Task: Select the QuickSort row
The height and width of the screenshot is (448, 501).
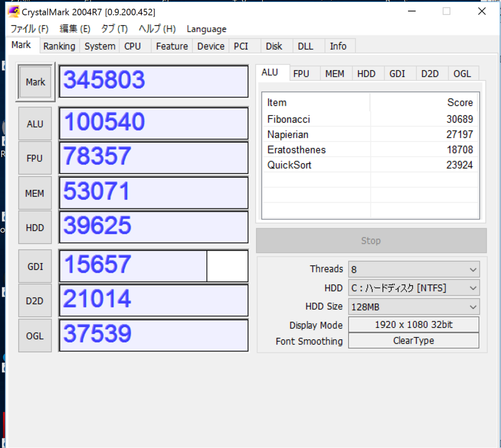Action: coord(370,165)
